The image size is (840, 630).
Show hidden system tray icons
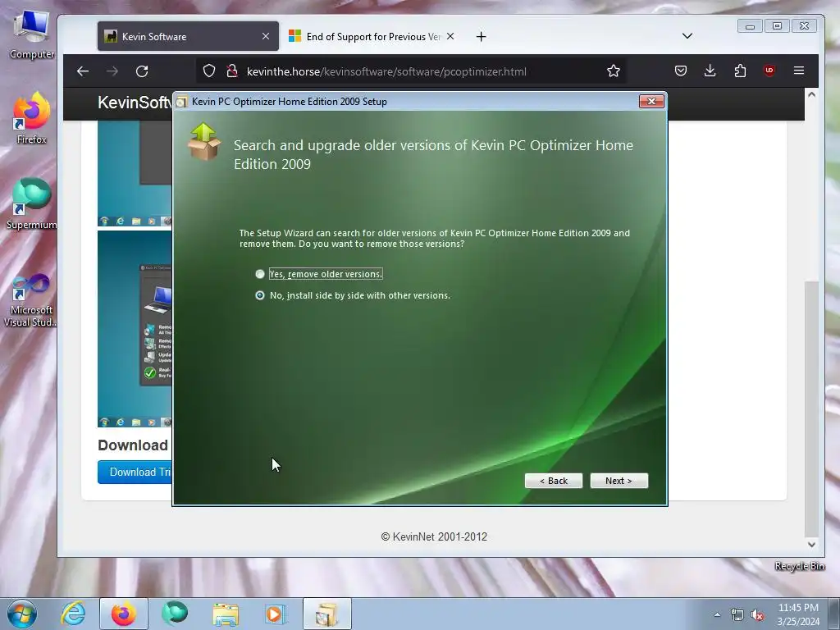[717, 614]
